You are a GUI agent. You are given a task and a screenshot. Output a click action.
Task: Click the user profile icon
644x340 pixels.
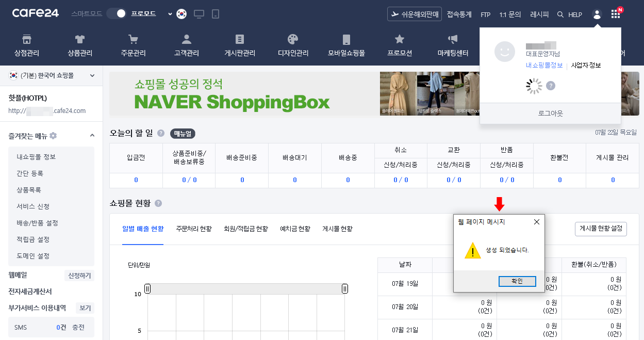[x=597, y=14]
